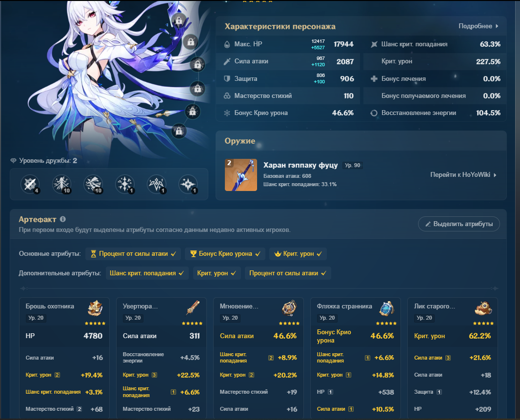Image resolution: width=520 pixels, height=420 pixels.
Task: Click the sands main stat Сила атаки 46.6%
Action: [x=258, y=336]
